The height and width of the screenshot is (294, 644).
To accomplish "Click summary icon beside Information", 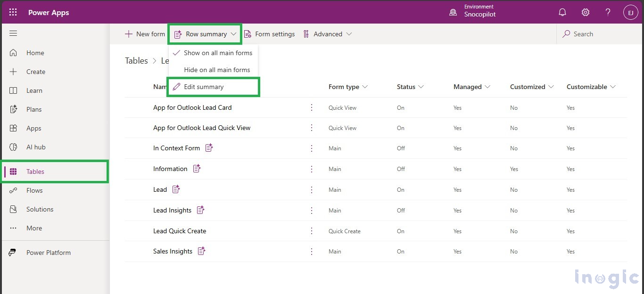I will [197, 168].
